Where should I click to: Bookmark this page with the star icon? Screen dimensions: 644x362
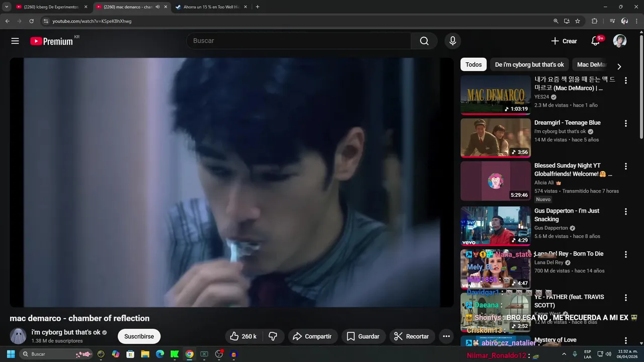pos(578,21)
